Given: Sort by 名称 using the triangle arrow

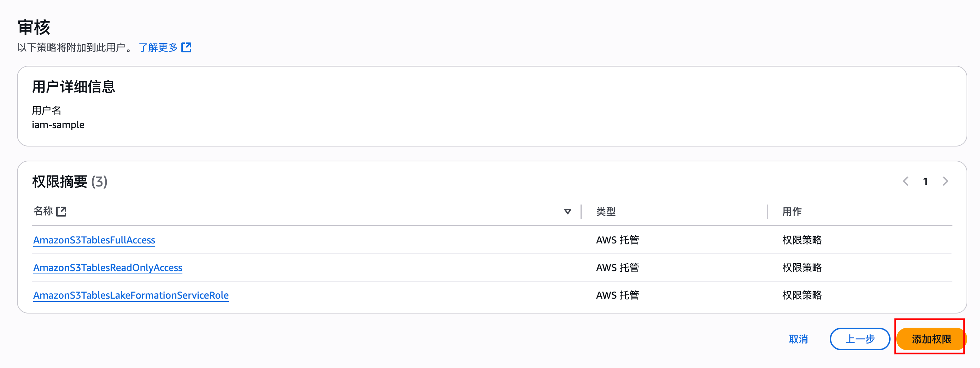Looking at the screenshot, I should tap(567, 212).
